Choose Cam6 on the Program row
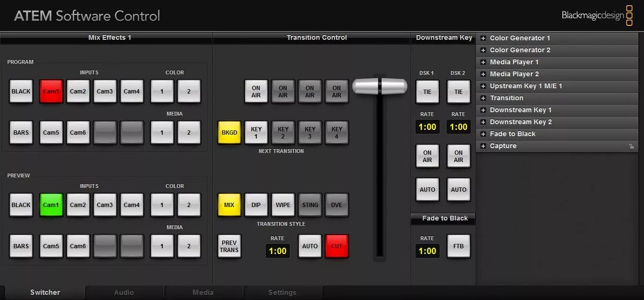Screen dimensions: 644x300 [x=78, y=132]
